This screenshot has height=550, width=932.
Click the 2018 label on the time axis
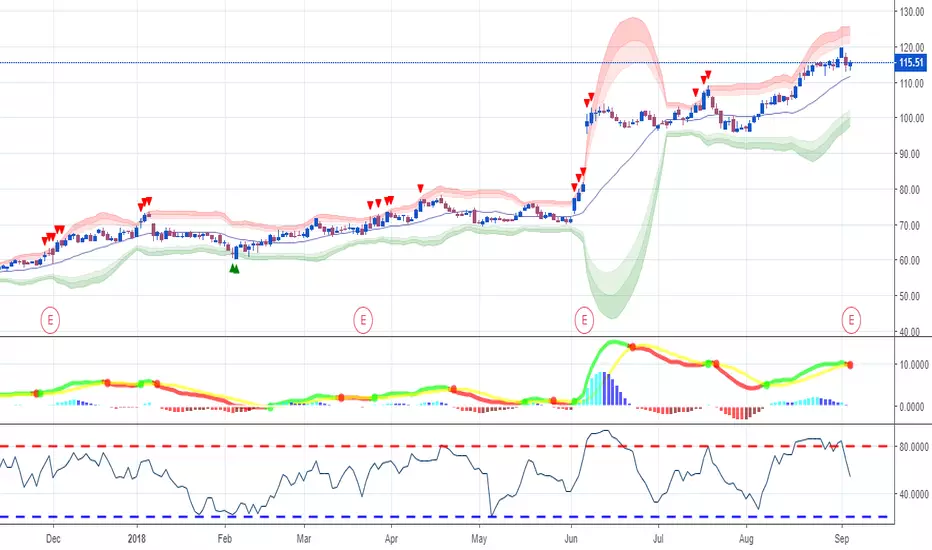137,539
